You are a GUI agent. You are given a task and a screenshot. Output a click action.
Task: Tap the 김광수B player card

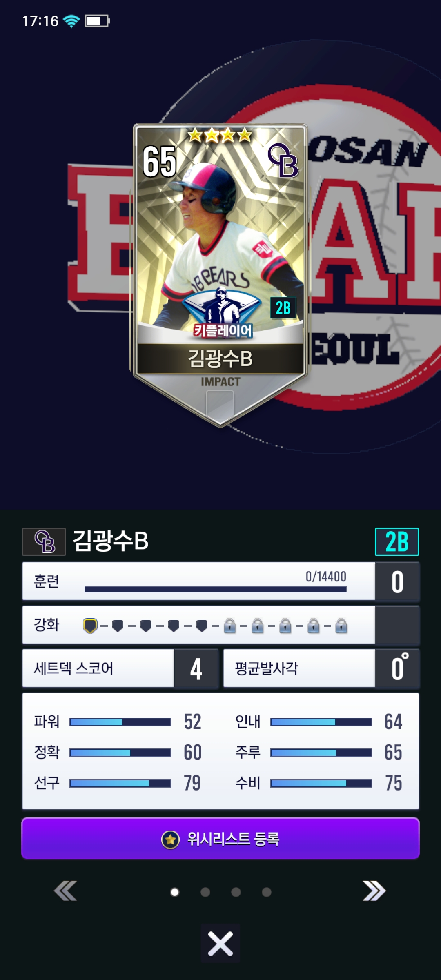(220, 275)
